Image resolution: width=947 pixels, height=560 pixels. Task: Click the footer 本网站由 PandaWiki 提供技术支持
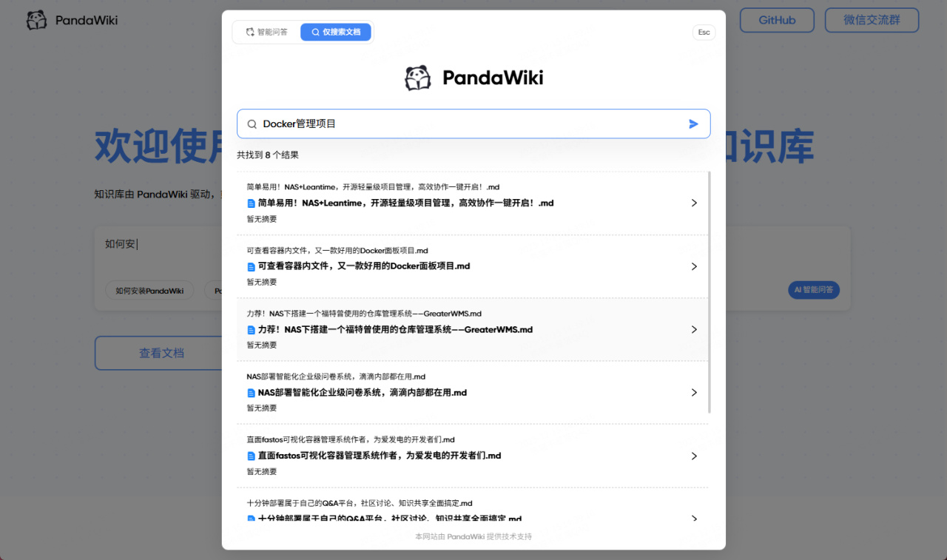[473, 536]
